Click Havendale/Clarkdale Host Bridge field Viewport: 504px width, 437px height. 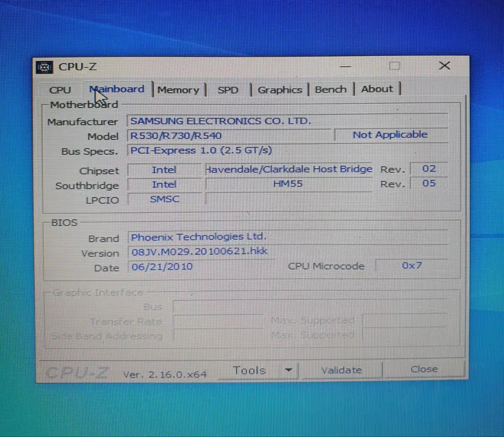(289, 169)
